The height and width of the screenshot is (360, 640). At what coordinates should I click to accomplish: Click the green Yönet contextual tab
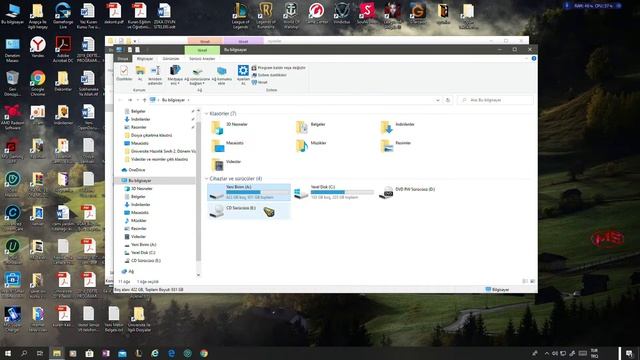[202, 50]
